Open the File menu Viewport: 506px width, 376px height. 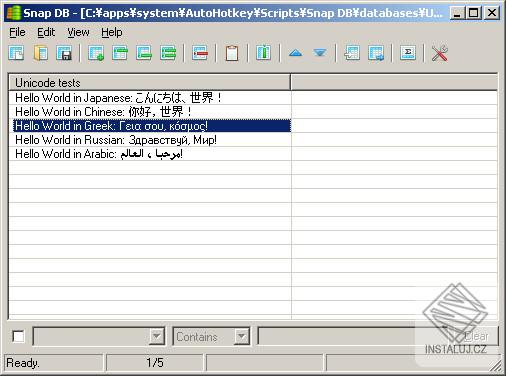[17, 32]
